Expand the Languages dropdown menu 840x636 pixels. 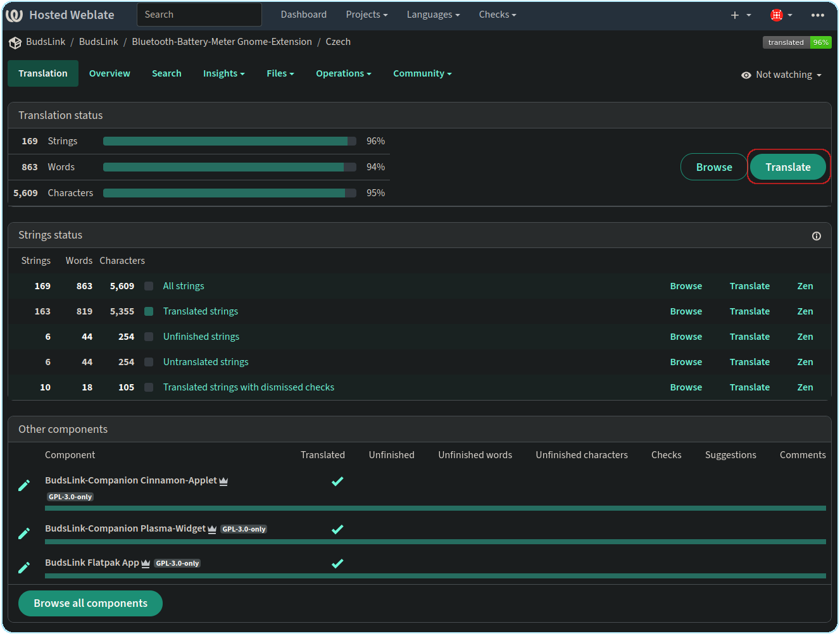pos(433,15)
